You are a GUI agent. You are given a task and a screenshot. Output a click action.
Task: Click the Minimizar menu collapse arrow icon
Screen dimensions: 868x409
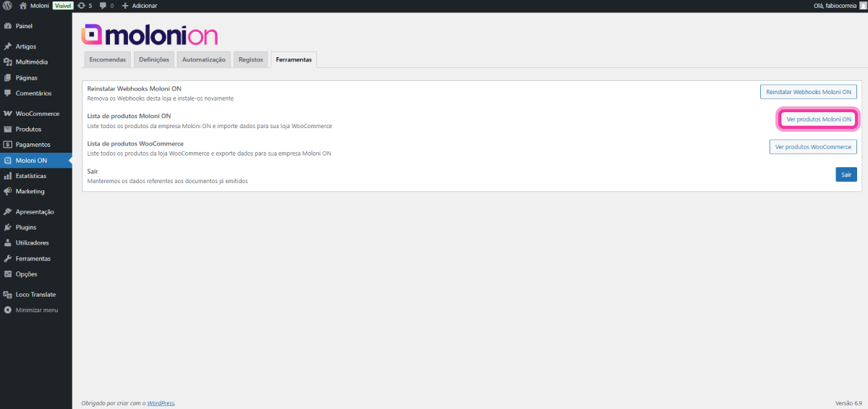click(x=8, y=310)
